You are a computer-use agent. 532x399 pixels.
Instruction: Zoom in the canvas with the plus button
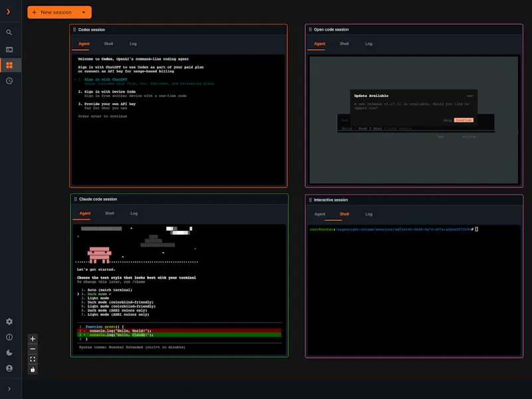pos(33,338)
